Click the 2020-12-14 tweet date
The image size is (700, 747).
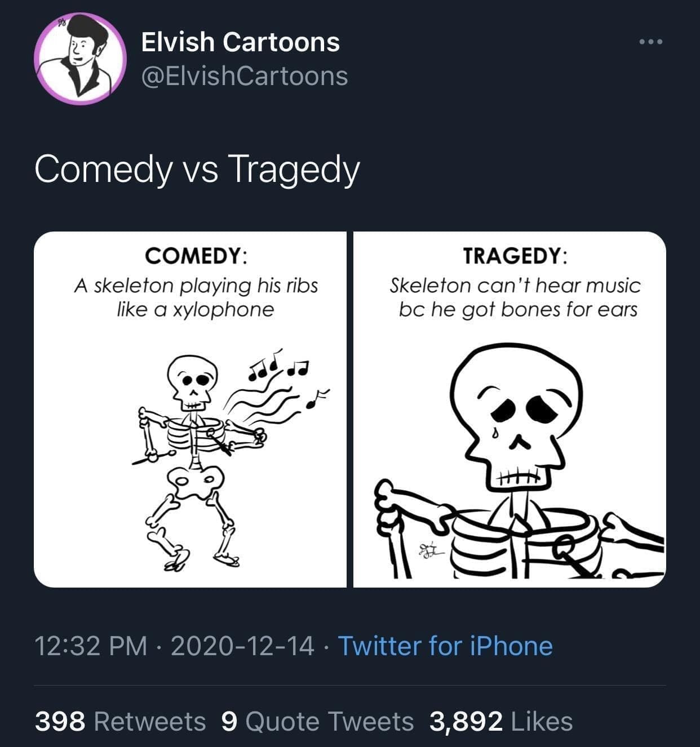pos(242,646)
